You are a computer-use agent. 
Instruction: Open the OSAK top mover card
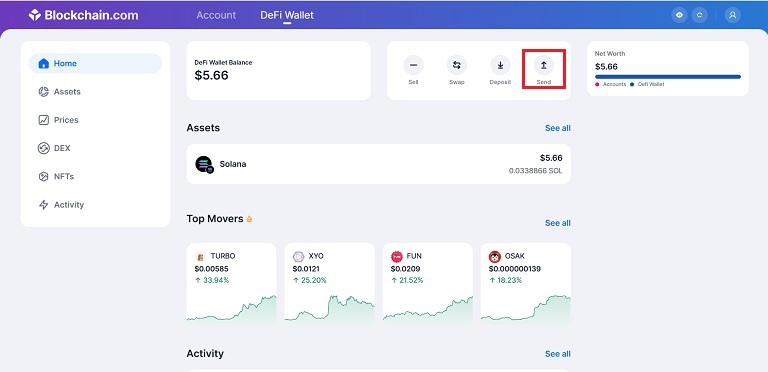tap(526, 284)
